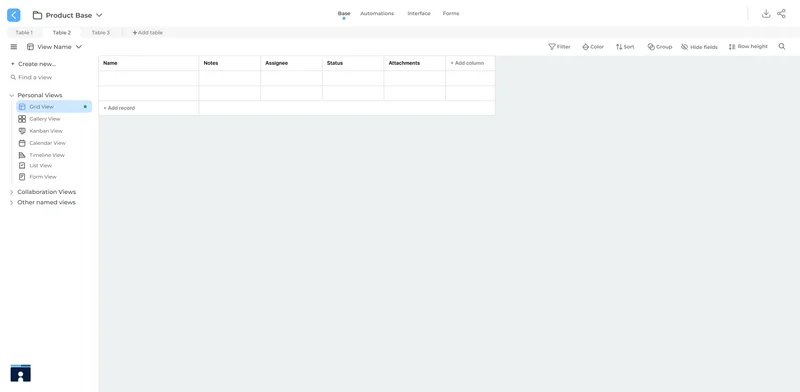800x392 pixels.
Task: Click Add column button
Action: tap(470, 63)
